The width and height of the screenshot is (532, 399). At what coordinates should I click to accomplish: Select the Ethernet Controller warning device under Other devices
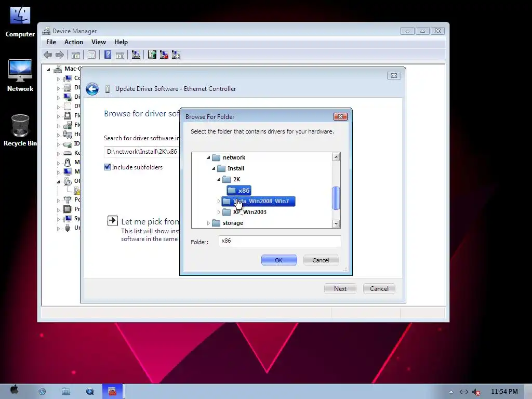click(77, 190)
